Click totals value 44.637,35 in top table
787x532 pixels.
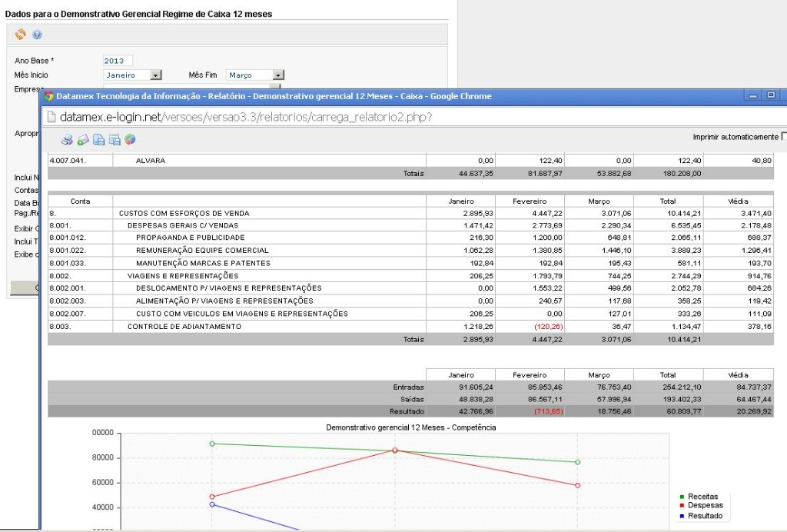coord(476,174)
